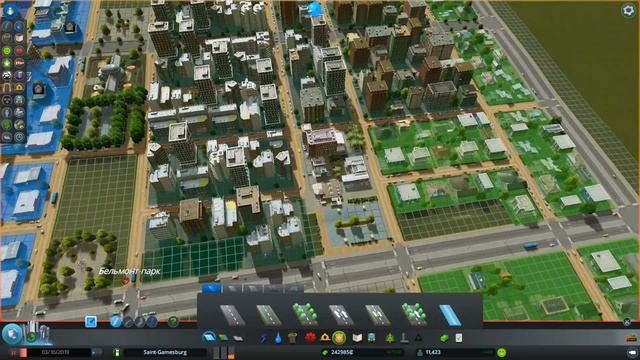The image size is (640, 360).
Task: Click the zone demand bars
Action: (x=224, y=352)
